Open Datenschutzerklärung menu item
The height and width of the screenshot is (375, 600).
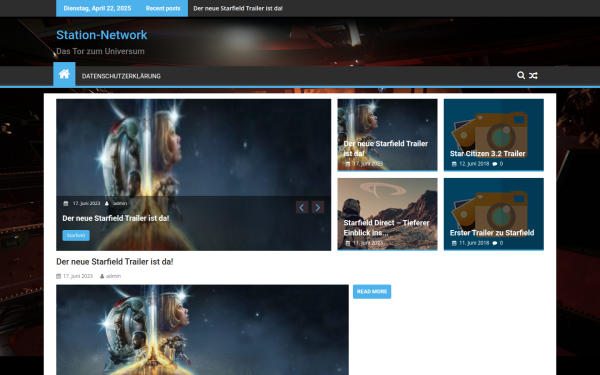coord(121,76)
